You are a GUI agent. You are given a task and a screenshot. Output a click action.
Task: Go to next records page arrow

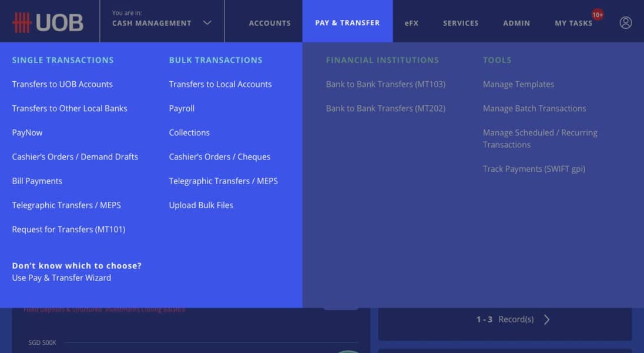tap(546, 319)
